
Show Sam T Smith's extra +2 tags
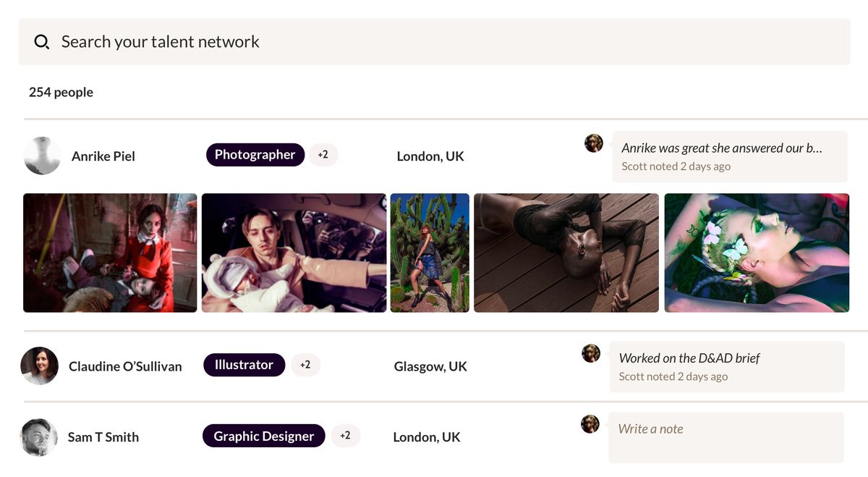coord(346,435)
